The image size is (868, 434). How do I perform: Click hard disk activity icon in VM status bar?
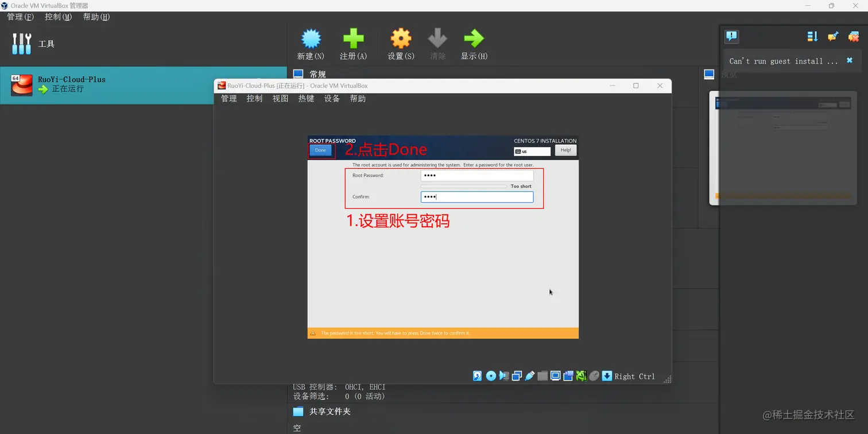478,376
